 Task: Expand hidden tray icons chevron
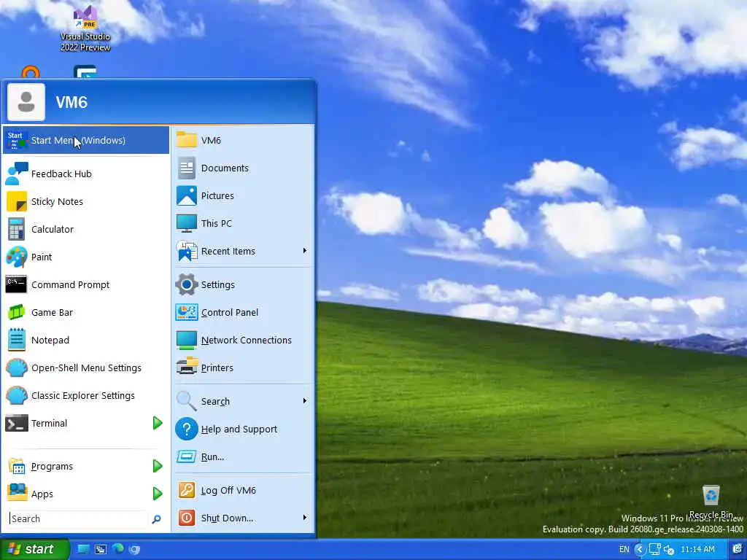pyautogui.click(x=640, y=550)
